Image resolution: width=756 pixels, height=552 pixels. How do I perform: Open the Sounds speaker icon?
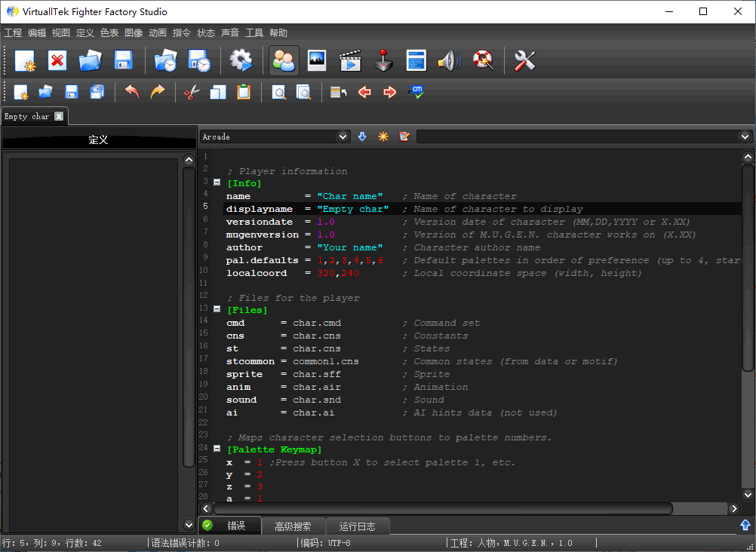click(x=450, y=60)
